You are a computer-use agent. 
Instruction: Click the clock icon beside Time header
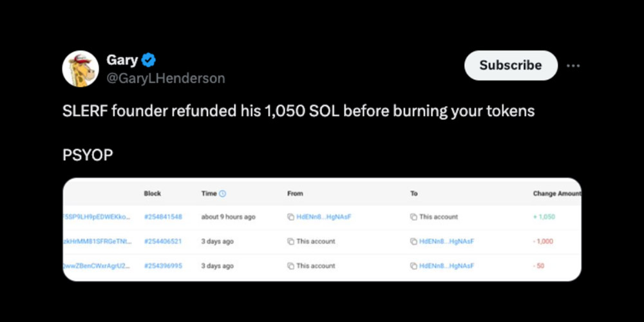coord(223,194)
